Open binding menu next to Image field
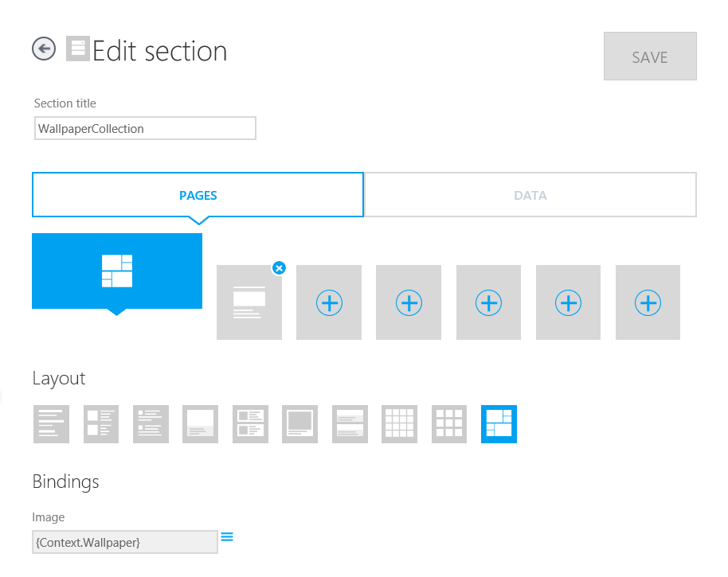Image resolution: width=728 pixels, height=577 pixels. (227, 537)
